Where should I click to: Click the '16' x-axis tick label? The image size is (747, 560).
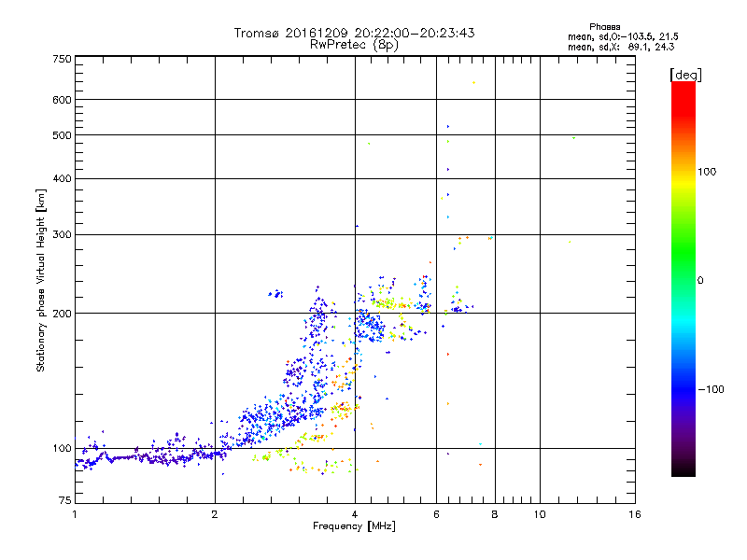pos(635,514)
